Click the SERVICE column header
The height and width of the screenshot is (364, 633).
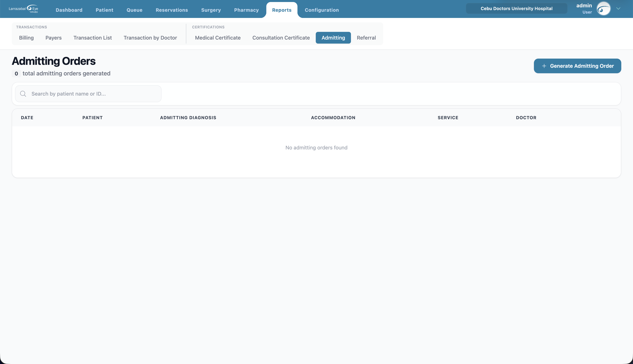(x=448, y=118)
